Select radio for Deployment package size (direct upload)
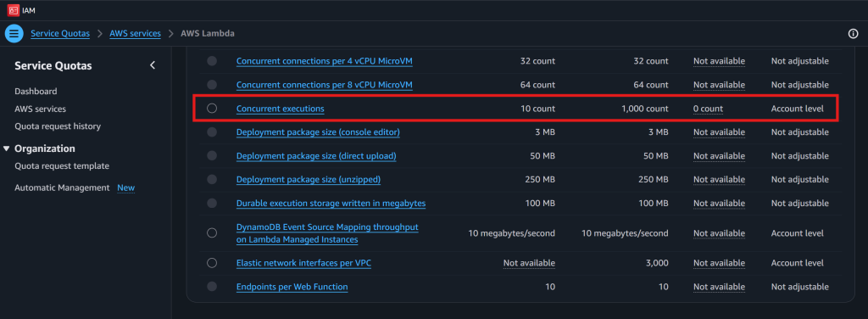868x319 pixels. point(212,156)
